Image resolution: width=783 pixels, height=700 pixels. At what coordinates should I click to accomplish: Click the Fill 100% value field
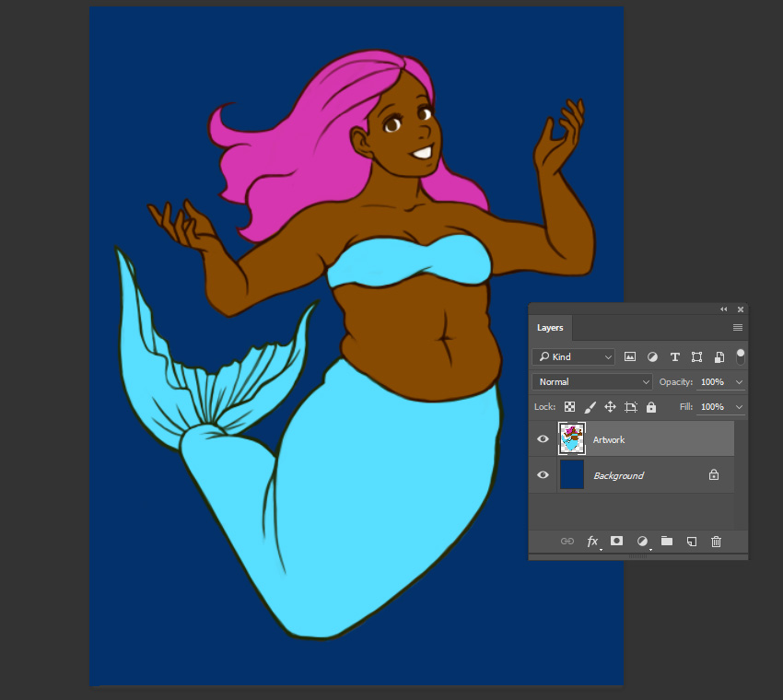click(714, 407)
